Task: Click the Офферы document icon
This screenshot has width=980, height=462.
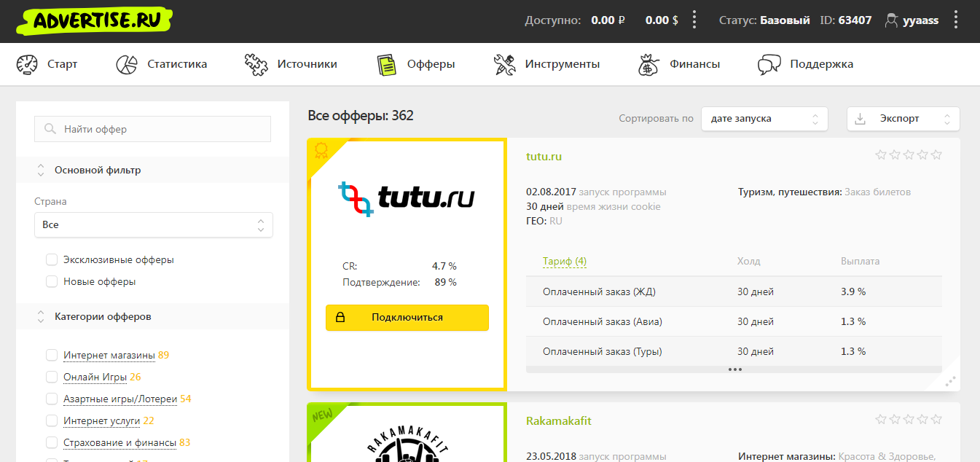Action: click(387, 64)
